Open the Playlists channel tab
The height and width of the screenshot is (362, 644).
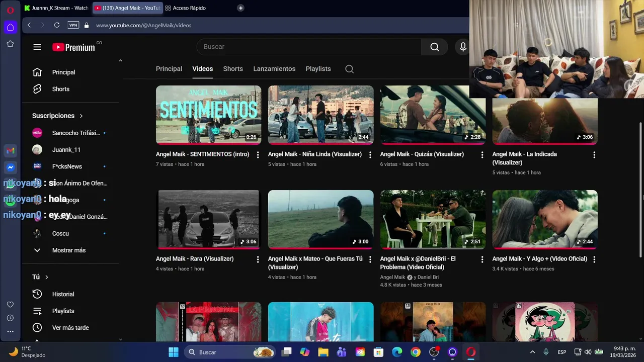pos(318,69)
